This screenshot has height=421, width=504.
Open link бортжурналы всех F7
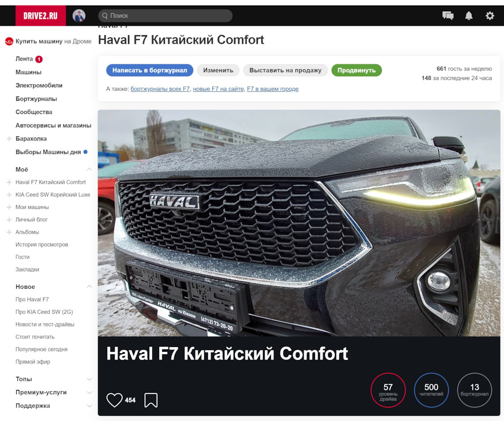pyautogui.click(x=160, y=89)
